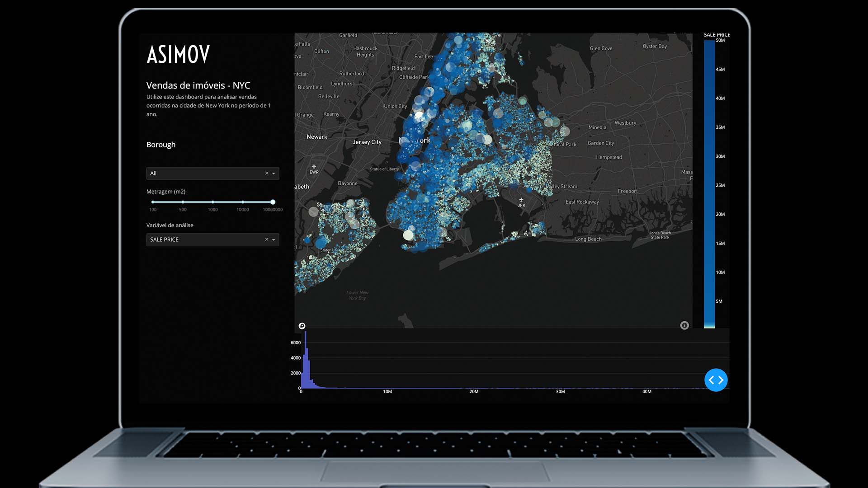868x488 pixels.
Task: Expand the Variável de análise dropdown arrow
Action: pos(274,239)
